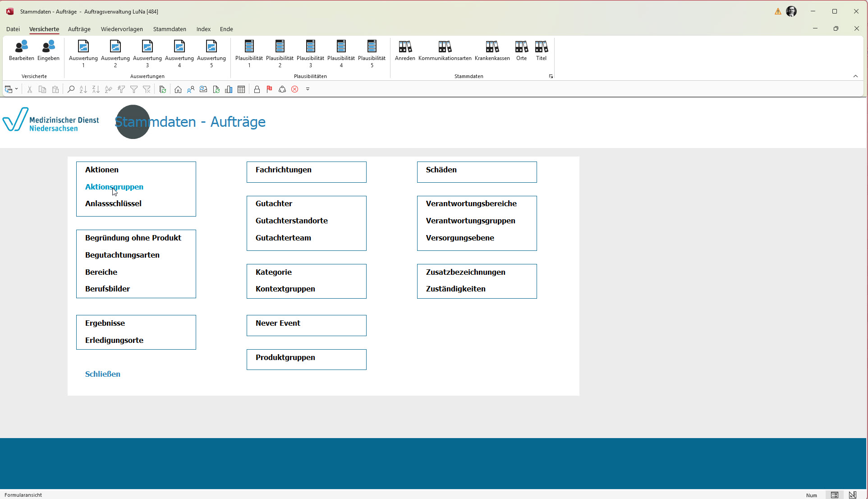Viewport: 868px width, 499px height.
Task: Click the magnifier search icon
Action: pos(71,89)
